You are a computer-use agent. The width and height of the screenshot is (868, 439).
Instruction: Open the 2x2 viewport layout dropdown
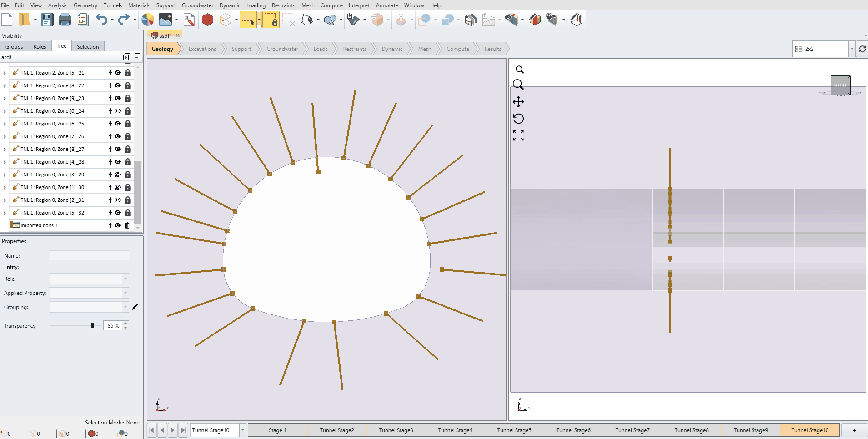[852, 49]
